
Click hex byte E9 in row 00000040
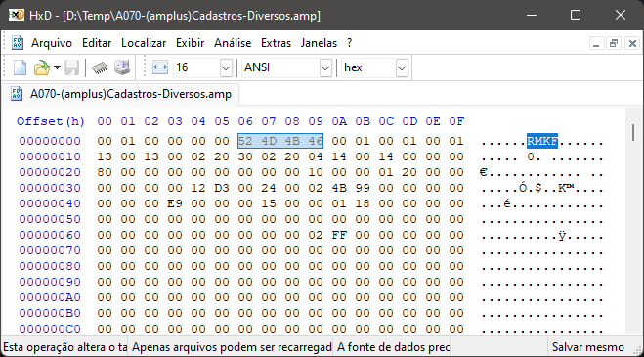[x=175, y=203]
